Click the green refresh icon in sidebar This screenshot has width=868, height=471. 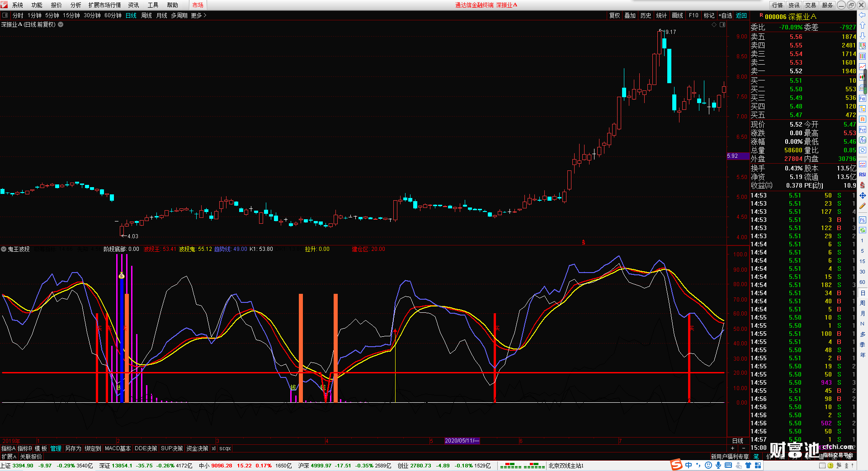[x=863, y=230]
